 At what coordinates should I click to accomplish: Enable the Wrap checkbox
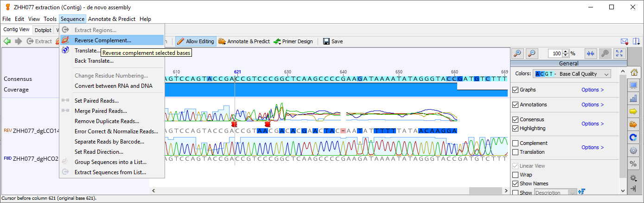tap(515, 175)
